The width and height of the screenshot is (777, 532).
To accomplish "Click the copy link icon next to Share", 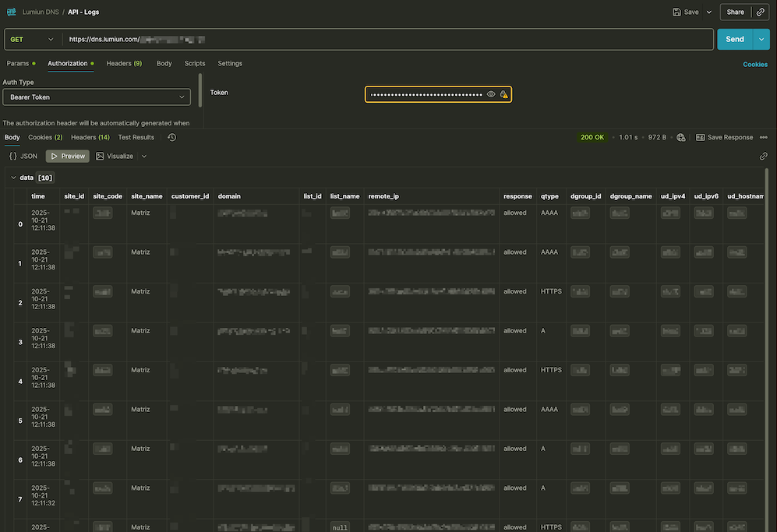I will coord(761,12).
